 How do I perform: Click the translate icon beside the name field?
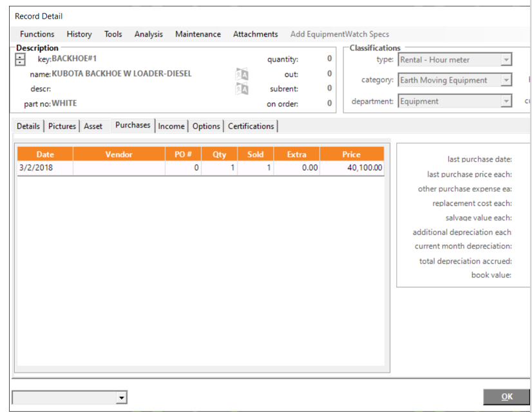[x=242, y=74]
